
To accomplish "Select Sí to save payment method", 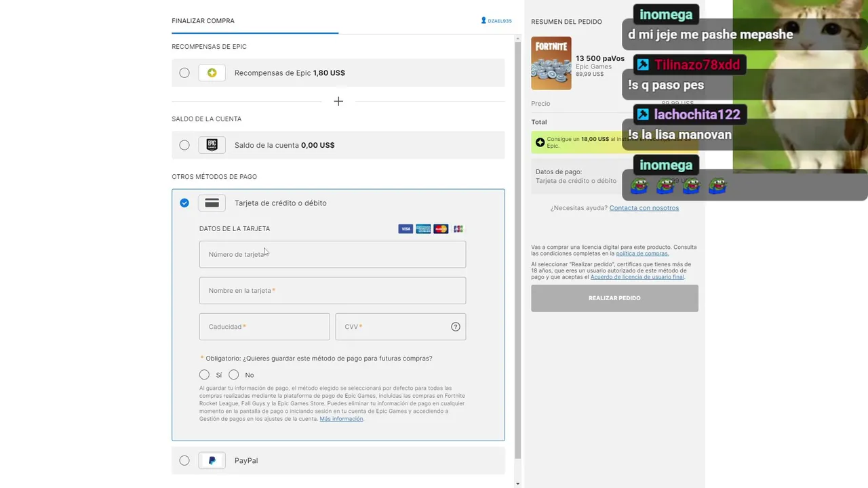I will tap(204, 374).
